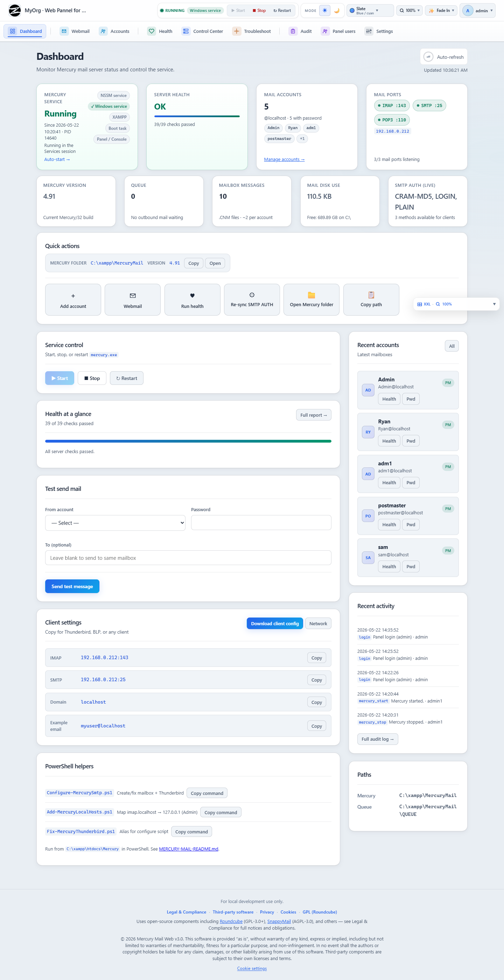Open the admin user menu dropdown
504x980 pixels.
point(477,10)
